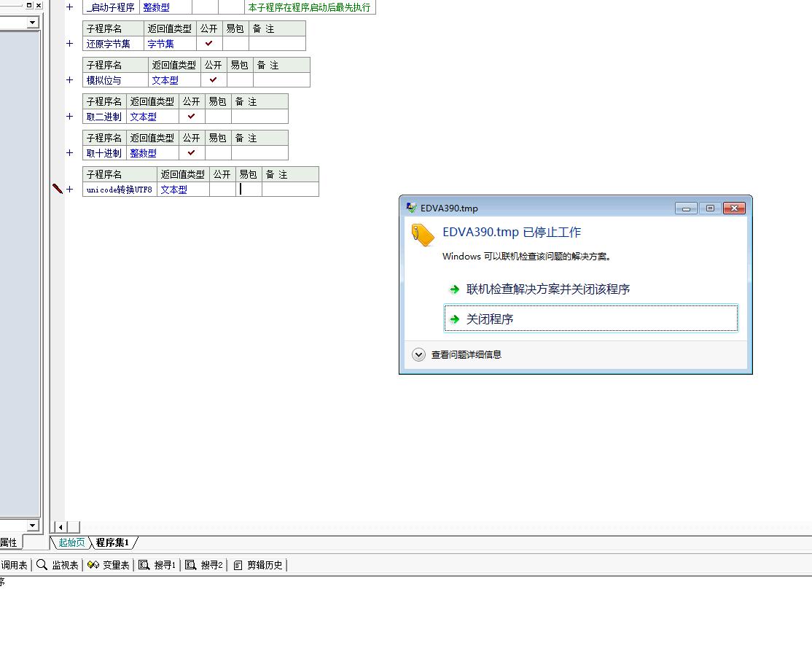Viewport: 812px width, 667px height.
Task: Click the heading EDVA390.tmp 已停止工作
Action: (x=512, y=232)
